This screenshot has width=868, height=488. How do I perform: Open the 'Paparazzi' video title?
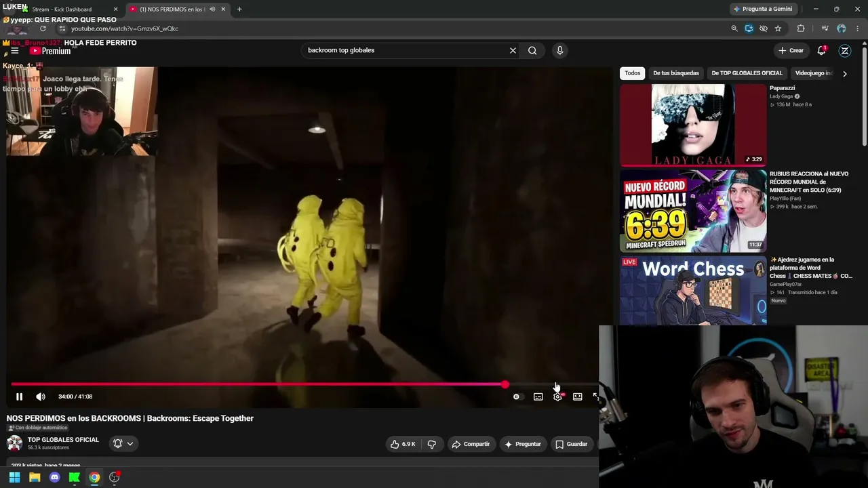point(782,88)
